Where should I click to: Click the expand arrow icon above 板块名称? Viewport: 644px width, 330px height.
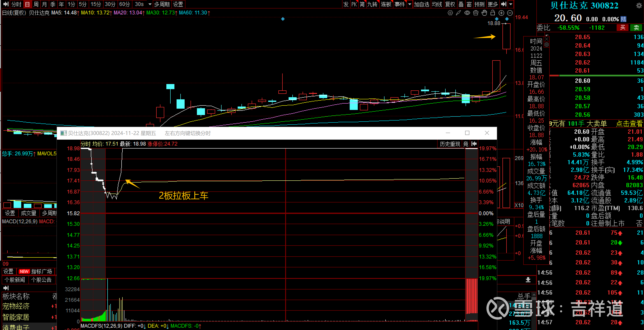[6, 288]
